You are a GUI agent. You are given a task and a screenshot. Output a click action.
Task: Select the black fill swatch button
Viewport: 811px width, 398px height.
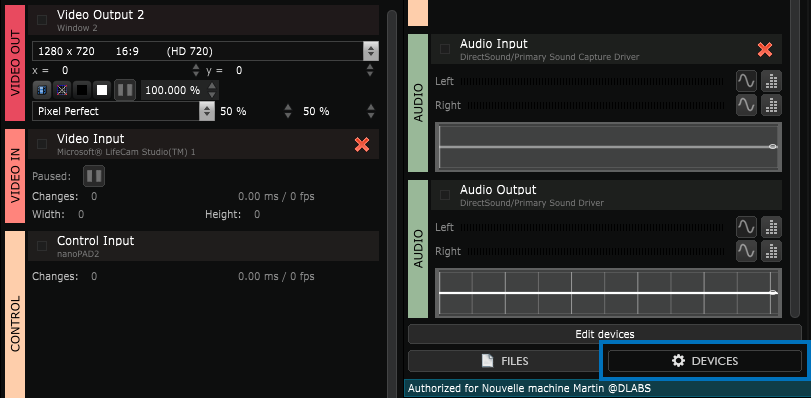[x=82, y=90]
